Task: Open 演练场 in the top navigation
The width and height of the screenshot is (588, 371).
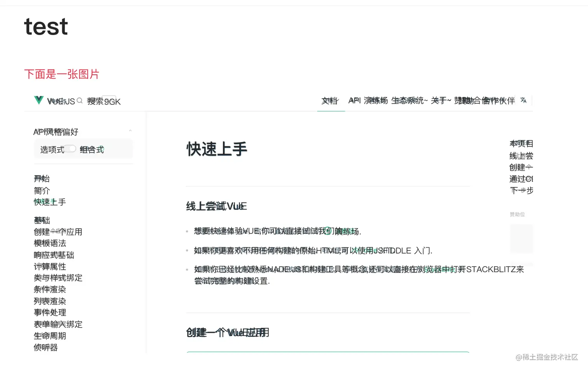Action: click(x=376, y=101)
